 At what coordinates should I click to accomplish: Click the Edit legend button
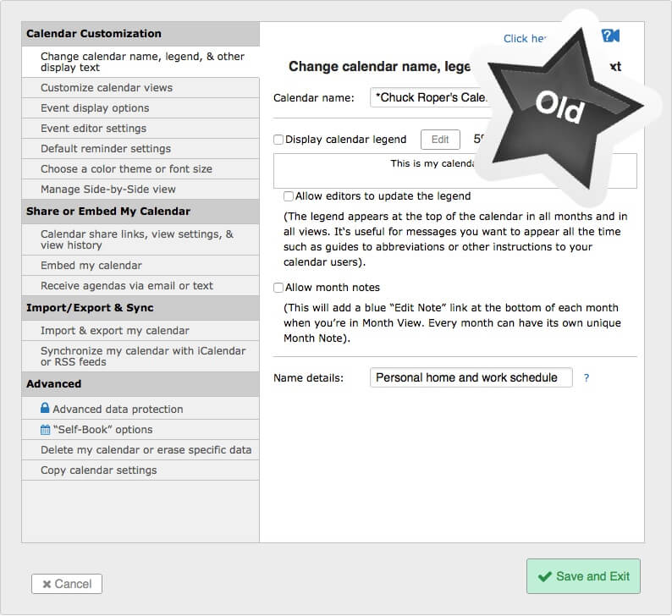tap(440, 140)
